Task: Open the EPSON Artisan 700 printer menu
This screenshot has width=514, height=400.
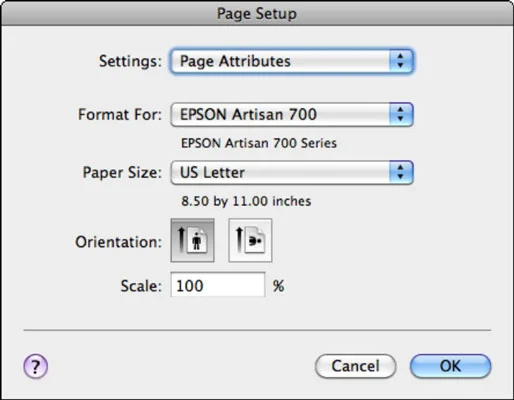Action: coord(292,114)
